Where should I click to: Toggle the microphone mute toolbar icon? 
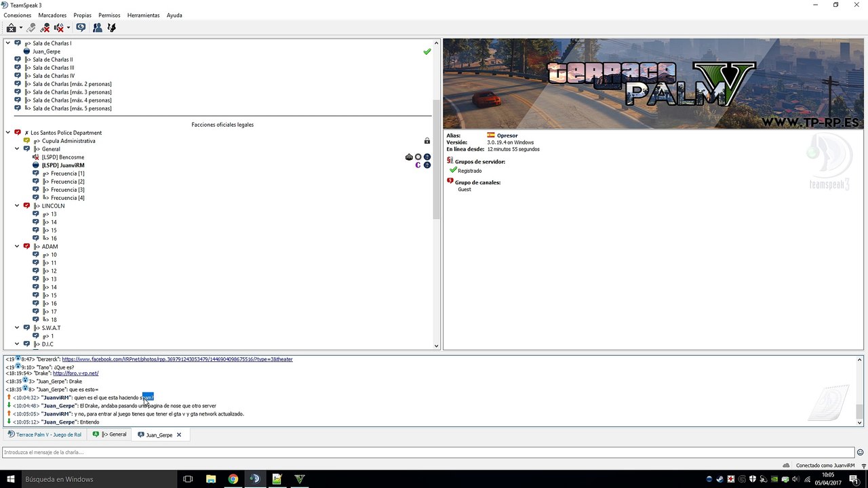point(45,28)
